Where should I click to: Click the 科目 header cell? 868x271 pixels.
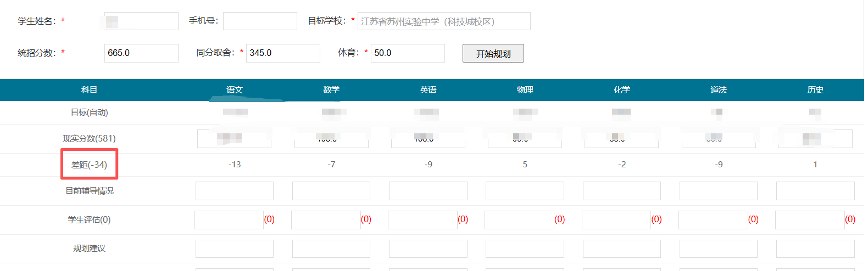tap(89, 90)
